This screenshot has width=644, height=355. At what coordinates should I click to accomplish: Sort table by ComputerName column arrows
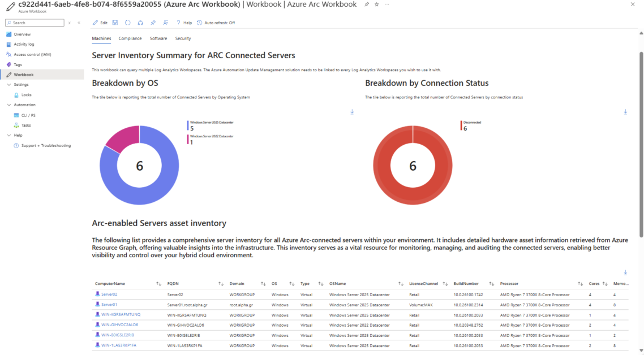[x=158, y=284]
